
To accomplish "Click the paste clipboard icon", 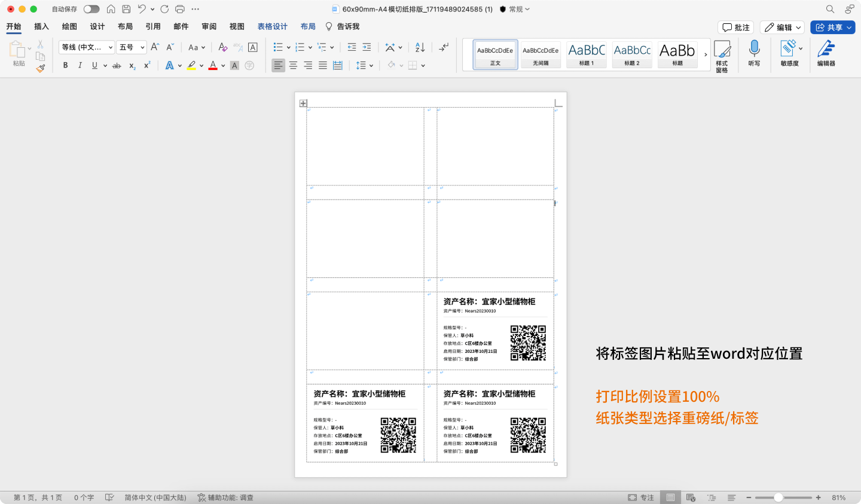I will [17, 50].
